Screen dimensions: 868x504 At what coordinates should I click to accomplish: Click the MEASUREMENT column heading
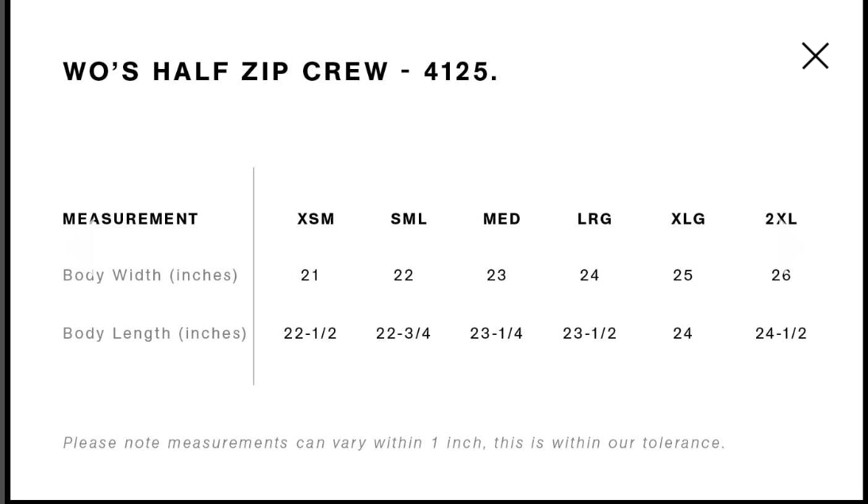(x=130, y=219)
